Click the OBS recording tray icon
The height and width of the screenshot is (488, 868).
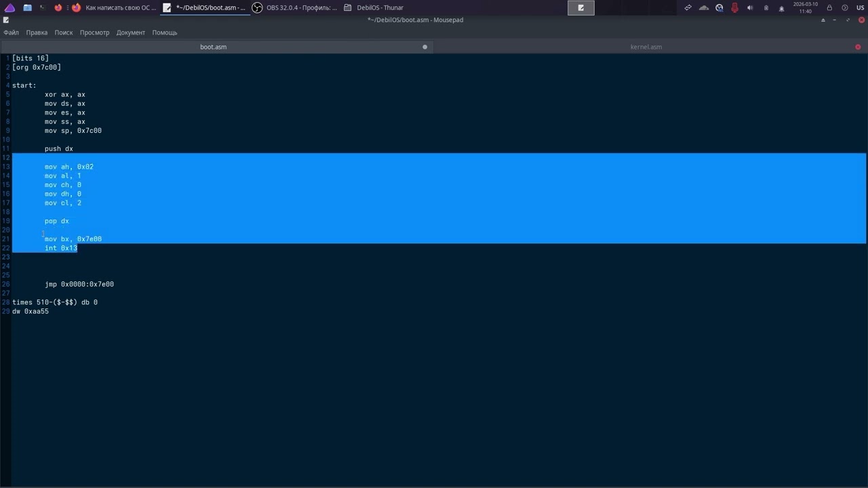(719, 7)
